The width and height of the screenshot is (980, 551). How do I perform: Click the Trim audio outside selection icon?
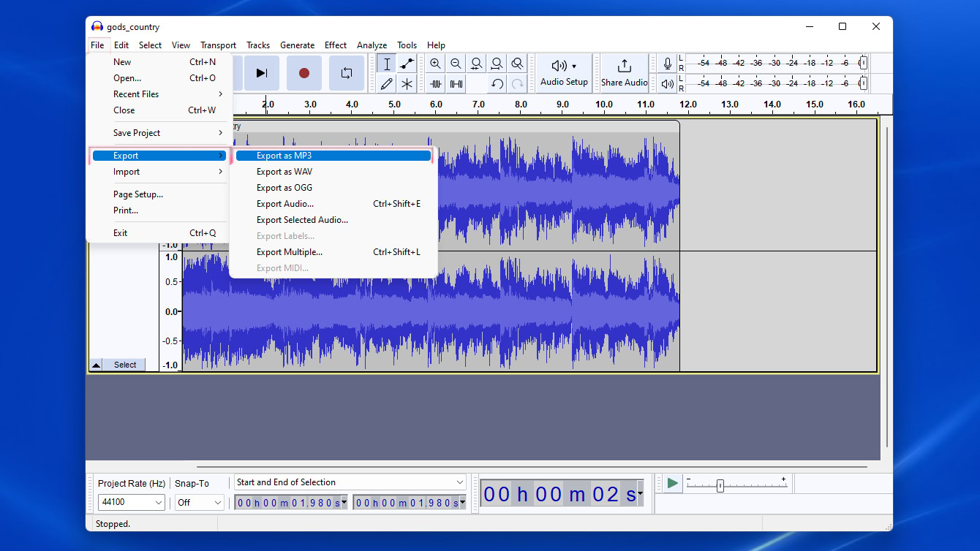[x=436, y=84]
